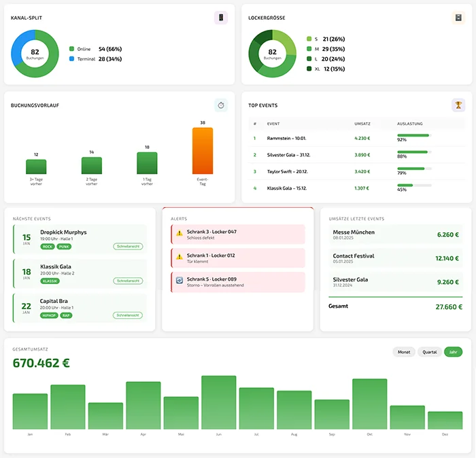Click the trophy icon in Top Events
This screenshot has width=476, height=458.
click(x=458, y=105)
